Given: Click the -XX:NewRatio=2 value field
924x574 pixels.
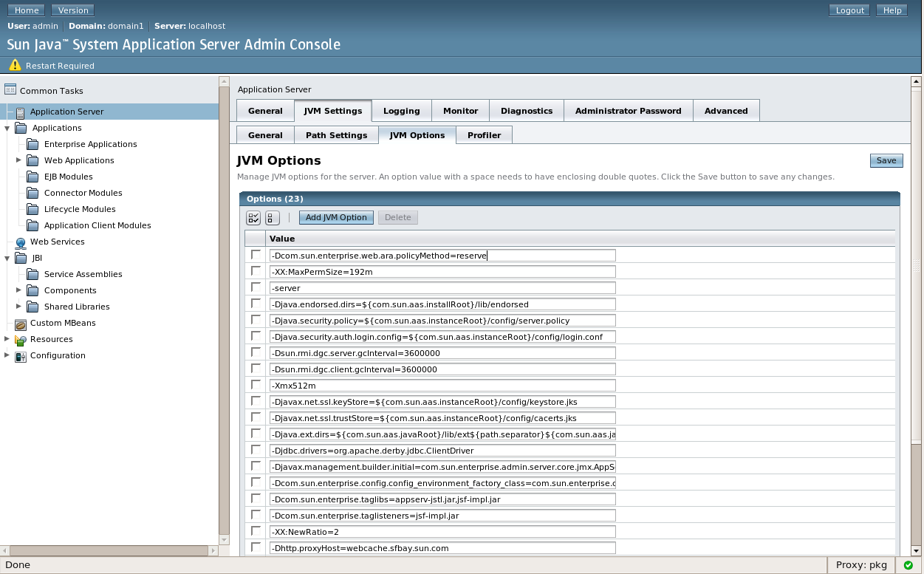Looking at the screenshot, I should click(442, 532).
